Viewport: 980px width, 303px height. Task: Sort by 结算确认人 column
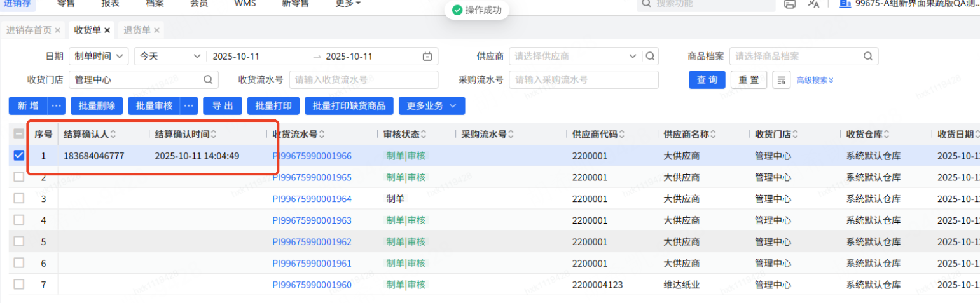(113, 134)
